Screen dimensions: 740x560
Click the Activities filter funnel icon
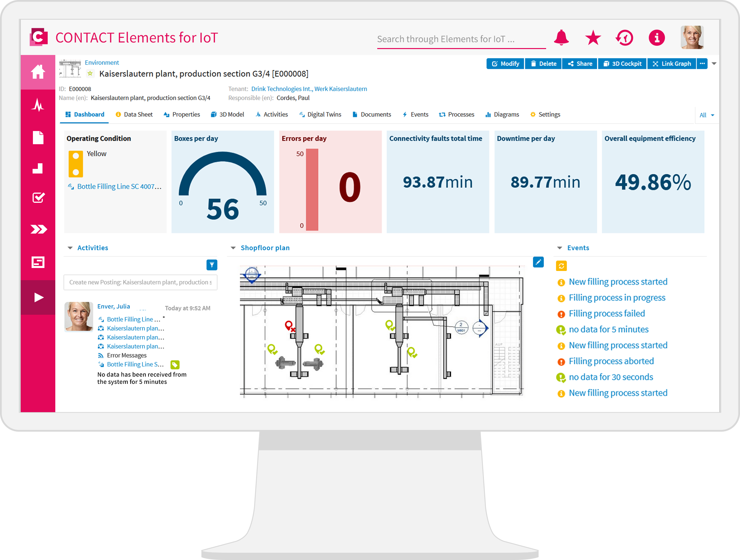pos(211,265)
